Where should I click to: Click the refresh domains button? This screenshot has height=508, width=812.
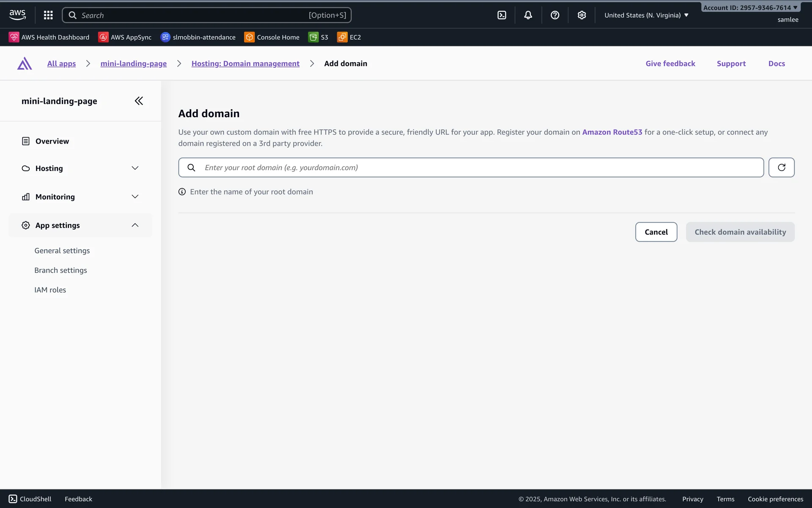[781, 168]
